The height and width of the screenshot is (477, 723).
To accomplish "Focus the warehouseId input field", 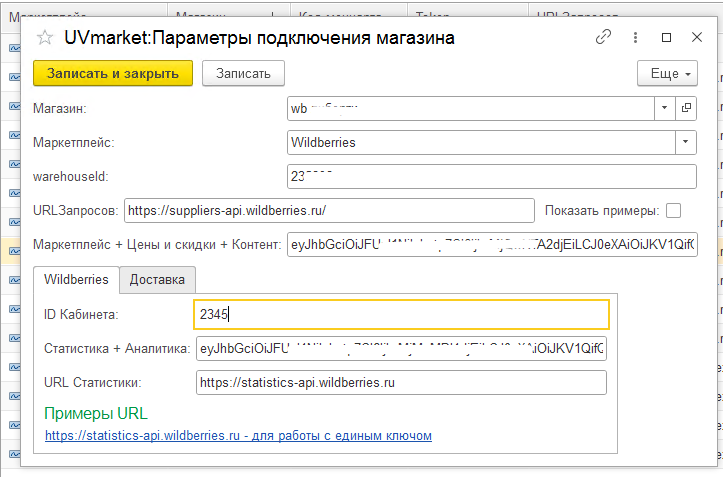I will point(492,176).
